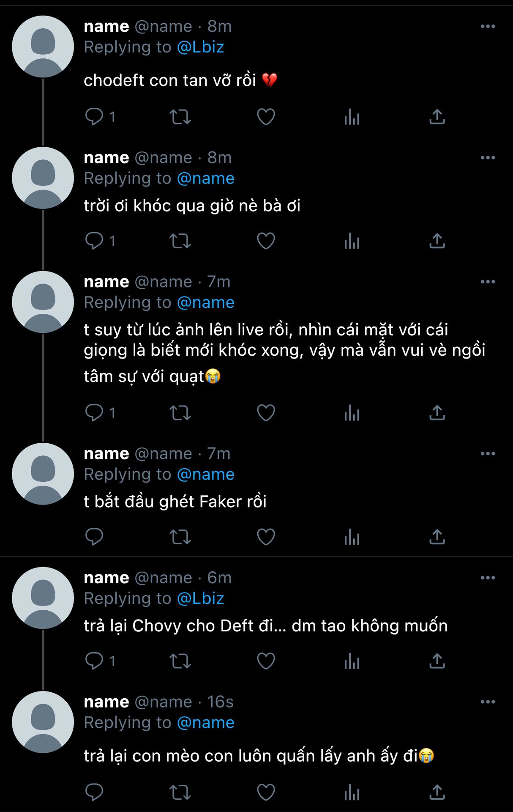The width and height of the screenshot is (513, 812).
Task: View analytics of 'tâm sự với quạt' tweet
Action: point(352,413)
